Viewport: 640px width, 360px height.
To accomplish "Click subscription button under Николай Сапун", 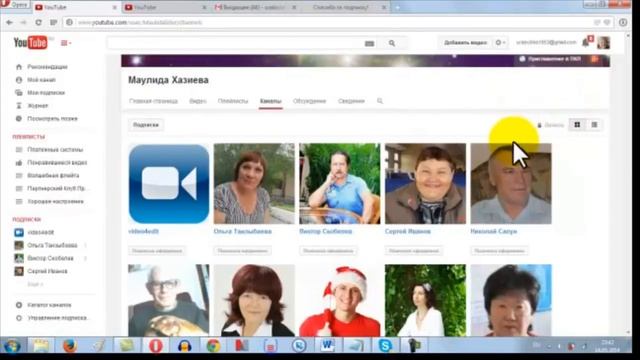I will tap(500, 251).
